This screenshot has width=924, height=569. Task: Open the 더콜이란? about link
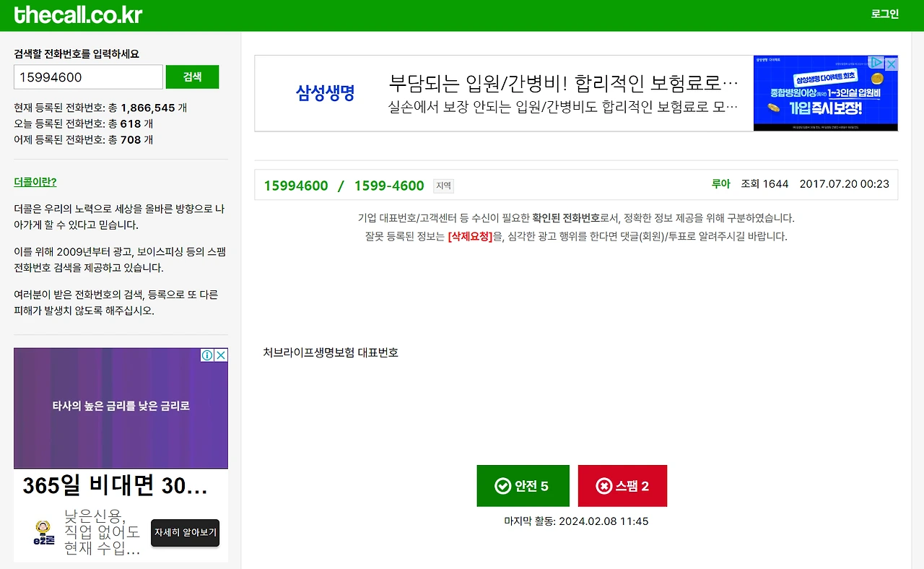pyautogui.click(x=35, y=182)
